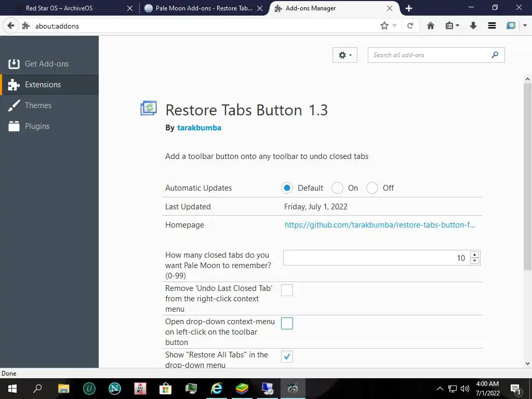This screenshot has width=532, height=399.
Task: Open the volume control in tray
Action: click(x=465, y=389)
